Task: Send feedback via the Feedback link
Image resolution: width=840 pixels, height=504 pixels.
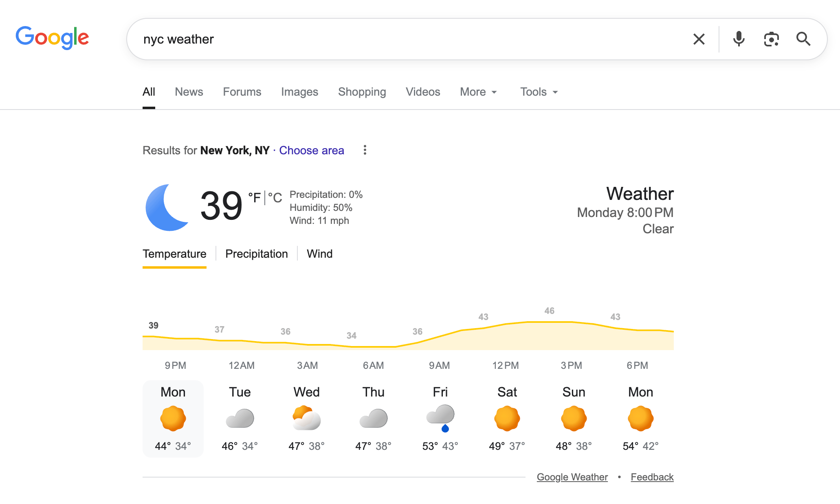Action: [652, 477]
